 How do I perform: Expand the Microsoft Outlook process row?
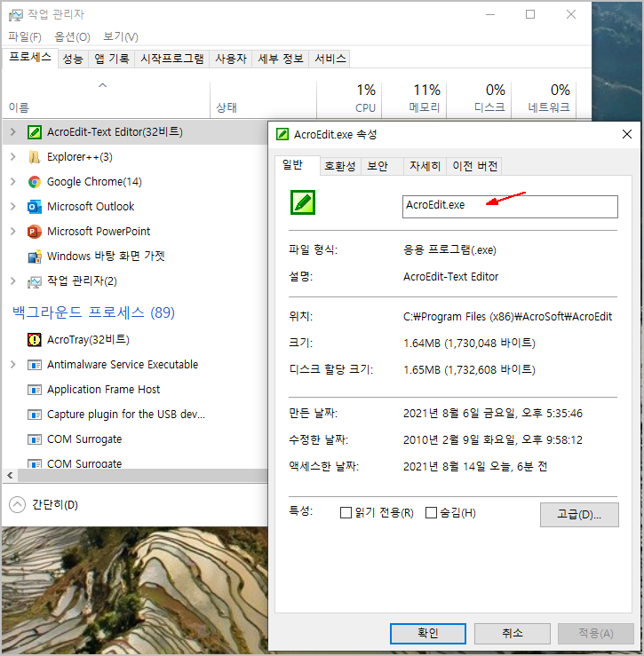point(13,207)
